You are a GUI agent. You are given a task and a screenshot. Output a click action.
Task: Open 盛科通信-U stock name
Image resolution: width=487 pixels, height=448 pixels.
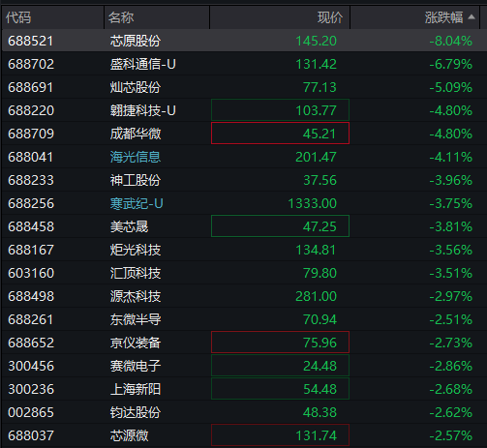pyautogui.click(x=142, y=64)
